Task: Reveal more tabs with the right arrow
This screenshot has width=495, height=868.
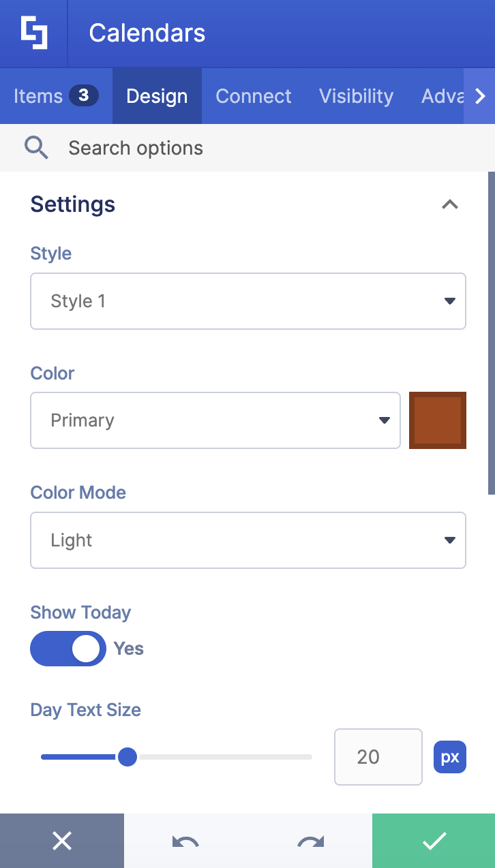Action: pos(480,95)
